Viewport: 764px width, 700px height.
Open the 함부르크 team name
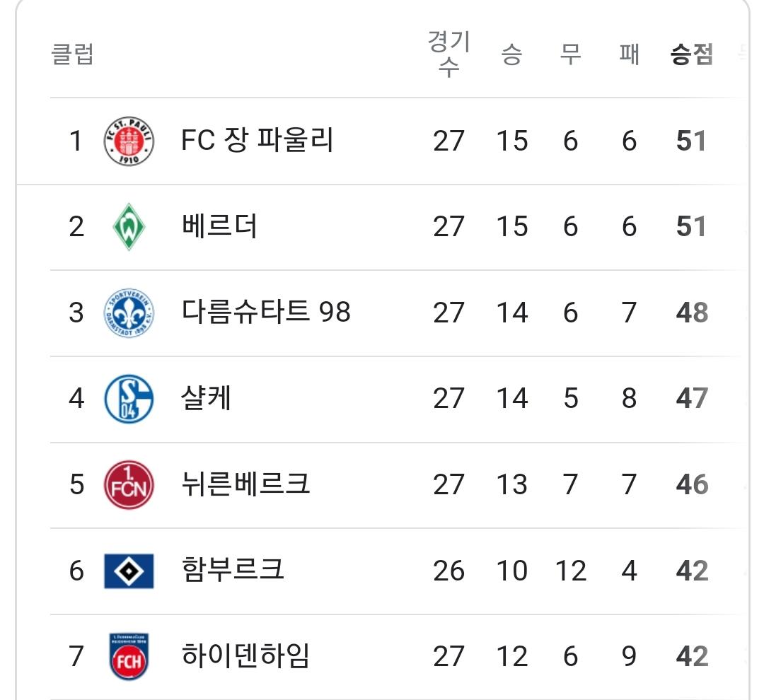233,569
